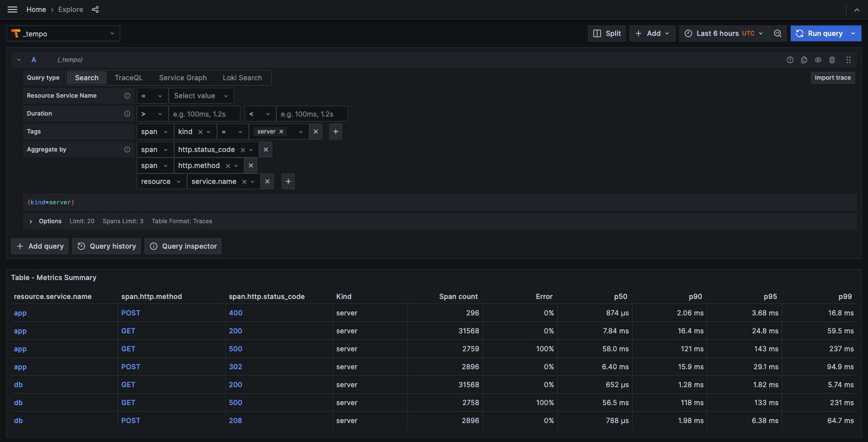Viewport: 868px width, 442px height.
Task: Click the query help icon in row A
Action: coord(790,60)
